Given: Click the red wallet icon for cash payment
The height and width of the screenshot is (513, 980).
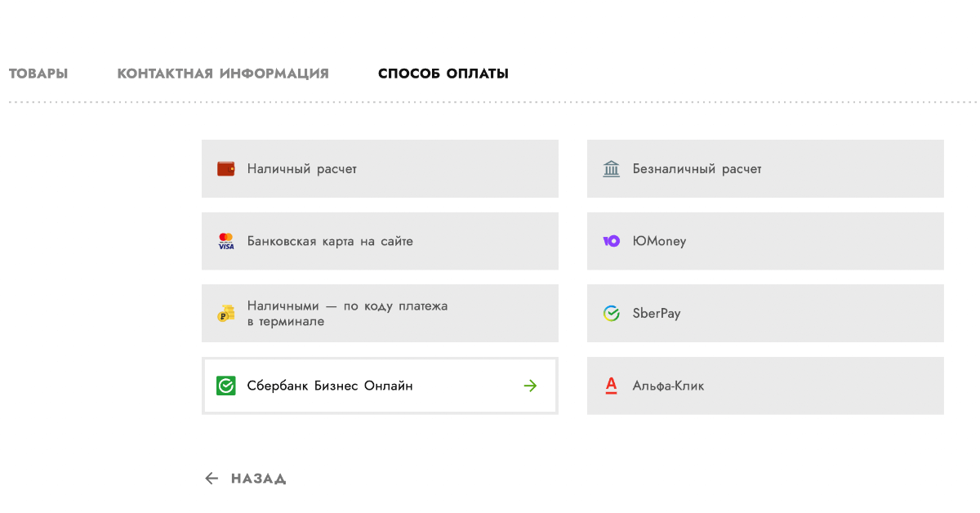Looking at the screenshot, I should tap(226, 169).
